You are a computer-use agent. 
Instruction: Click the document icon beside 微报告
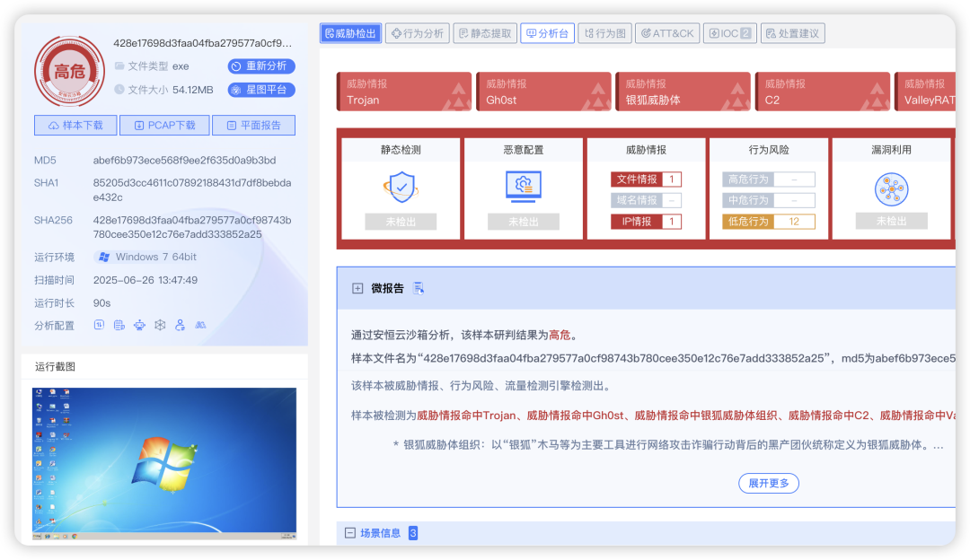click(x=418, y=288)
